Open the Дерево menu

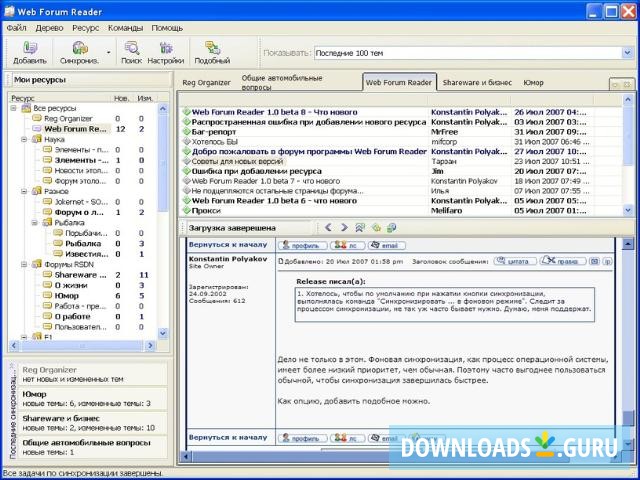pyautogui.click(x=49, y=28)
